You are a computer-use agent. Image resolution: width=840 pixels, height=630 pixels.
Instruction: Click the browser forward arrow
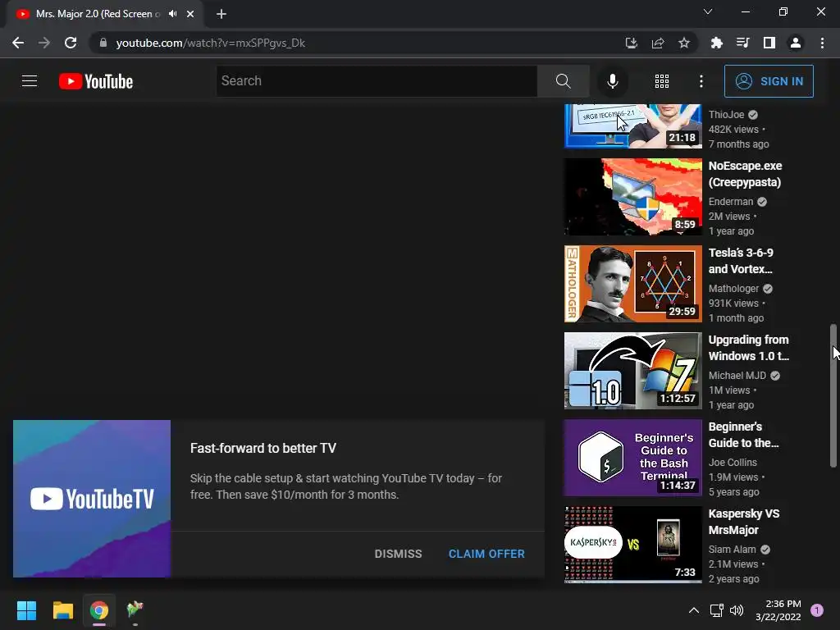coord(44,43)
